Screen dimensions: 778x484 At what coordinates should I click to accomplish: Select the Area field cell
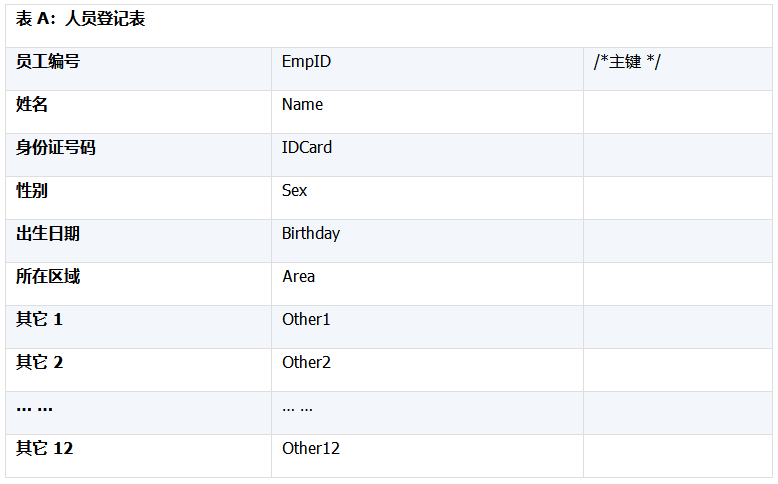(298, 277)
